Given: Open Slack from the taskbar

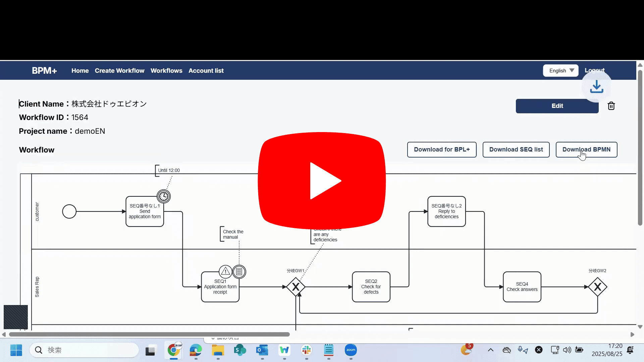Looking at the screenshot, I should (306, 350).
